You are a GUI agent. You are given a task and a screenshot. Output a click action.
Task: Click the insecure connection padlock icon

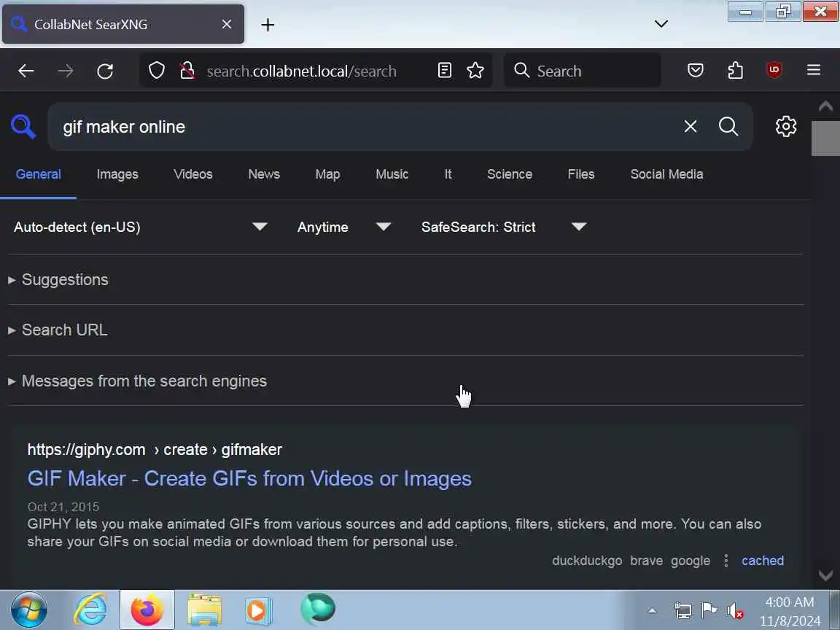click(187, 70)
